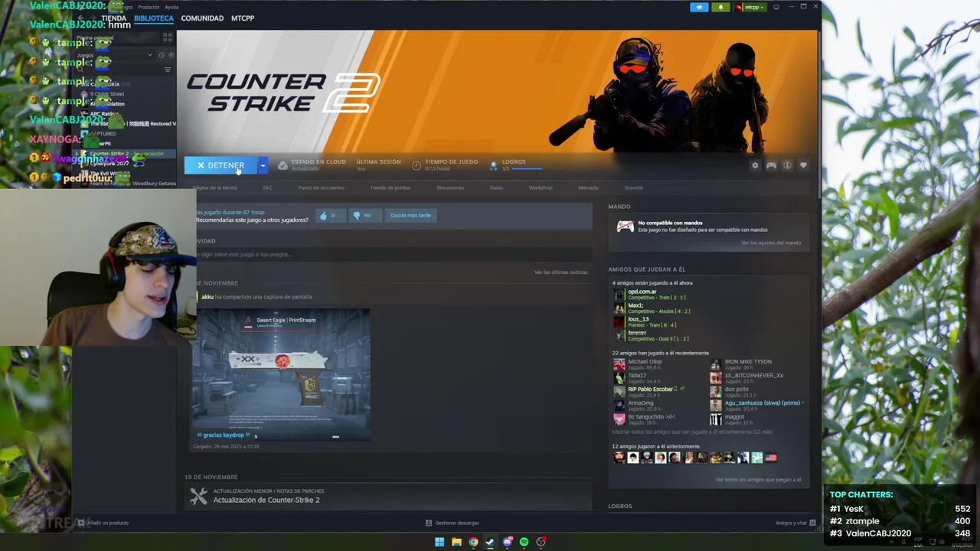
Task: Click the Tiempo de Juego clock icon
Action: [x=416, y=165]
